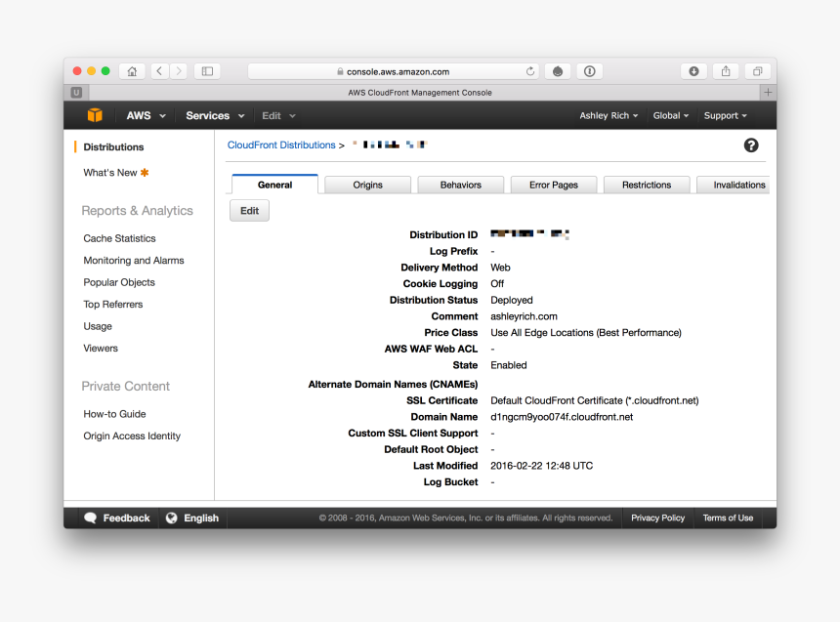Open the How-to Guide link
This screenshot has height=622, width=840.
(114, 414)
